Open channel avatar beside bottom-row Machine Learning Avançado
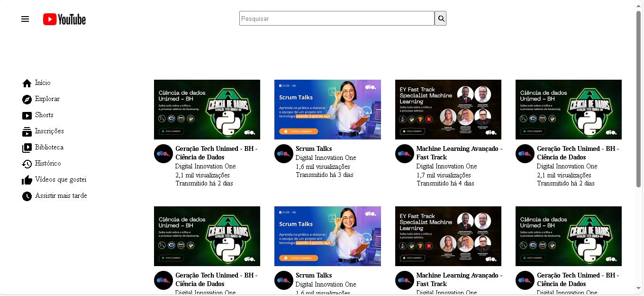The height and width of the screenshot is (296, 644). click(405, 280)
